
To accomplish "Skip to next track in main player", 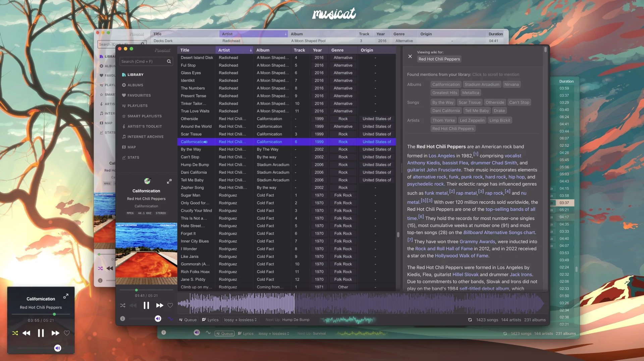I will [x=160, y=305].
